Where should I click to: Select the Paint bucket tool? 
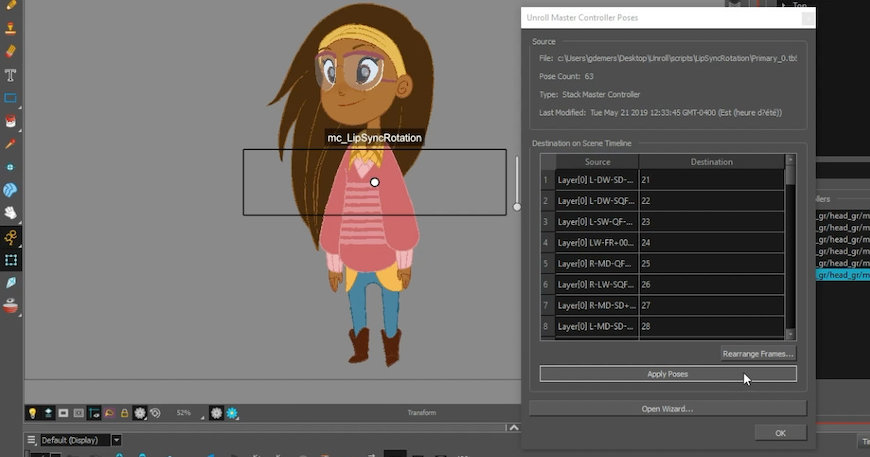tap(10, 121)
